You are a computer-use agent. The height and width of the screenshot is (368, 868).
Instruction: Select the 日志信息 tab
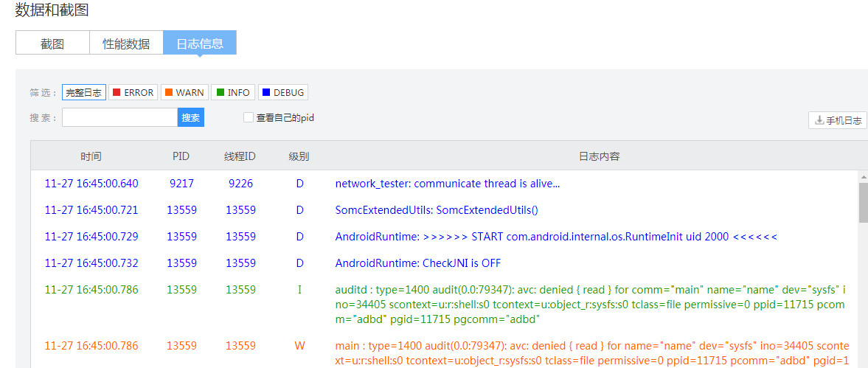pos(200,44)
